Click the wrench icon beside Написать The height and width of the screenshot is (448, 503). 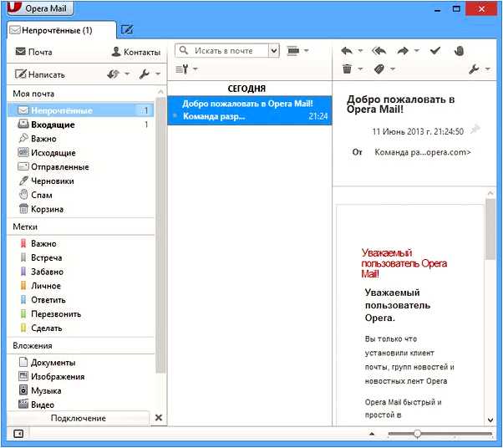click(145, 74)
